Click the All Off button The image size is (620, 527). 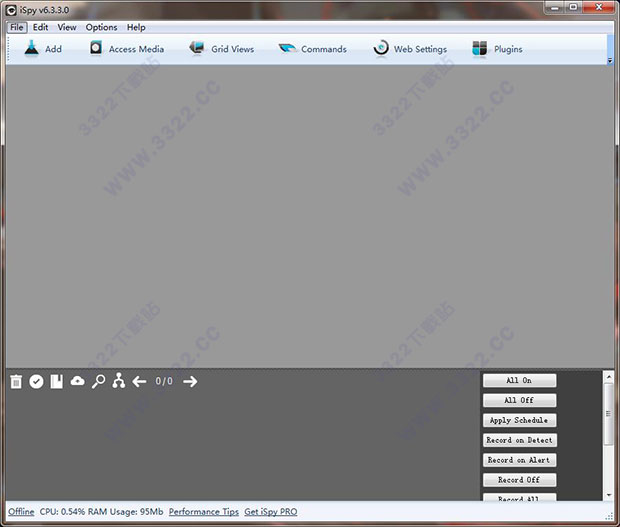[x=519, y=400]
